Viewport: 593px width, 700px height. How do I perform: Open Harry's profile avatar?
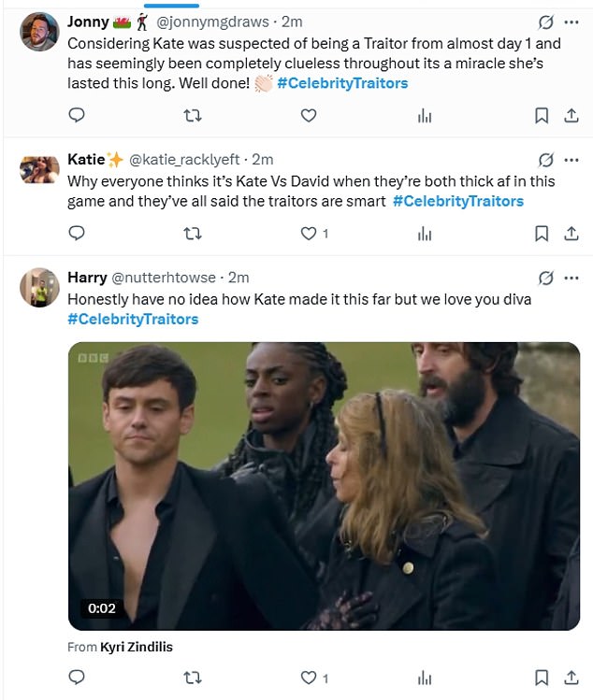(x=40, y=288)
